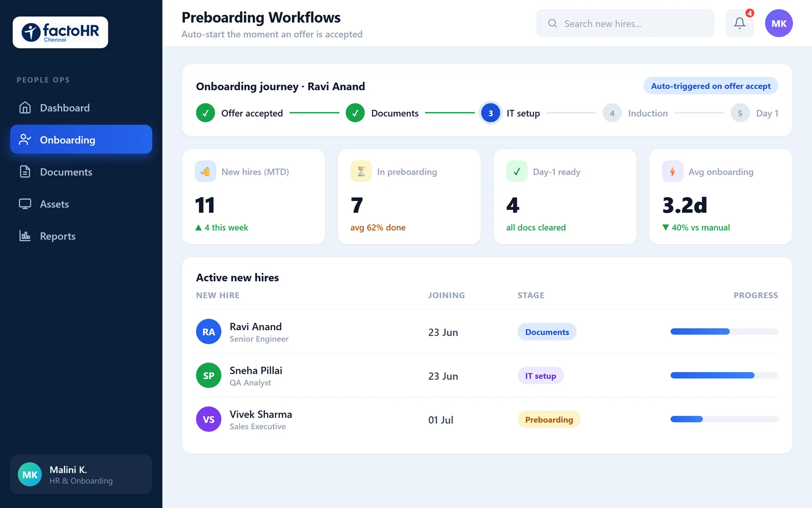Image resolution: width=812 pixels, height=508 pixels.
Task: Click the Assets monitor icon
Action: [x=25, y=204]
